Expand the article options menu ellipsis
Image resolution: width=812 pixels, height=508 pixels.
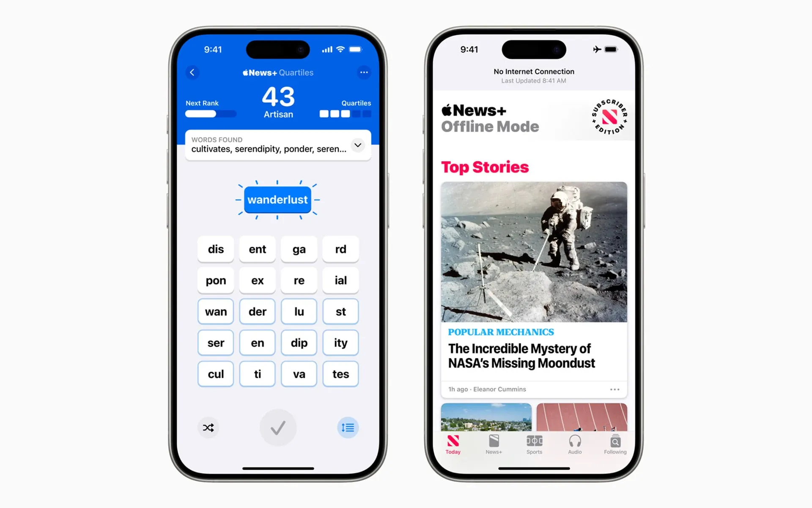pos(613,389)
